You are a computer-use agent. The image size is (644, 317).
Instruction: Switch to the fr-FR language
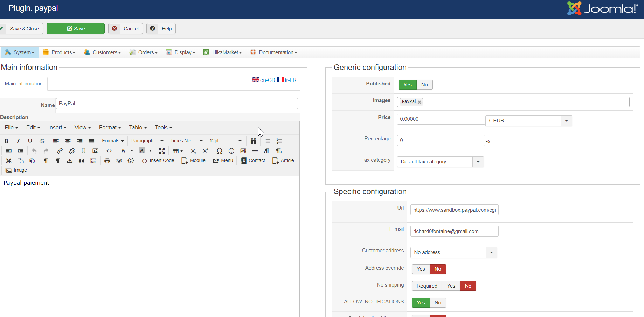pyautogui.click(x=287, y=80)
